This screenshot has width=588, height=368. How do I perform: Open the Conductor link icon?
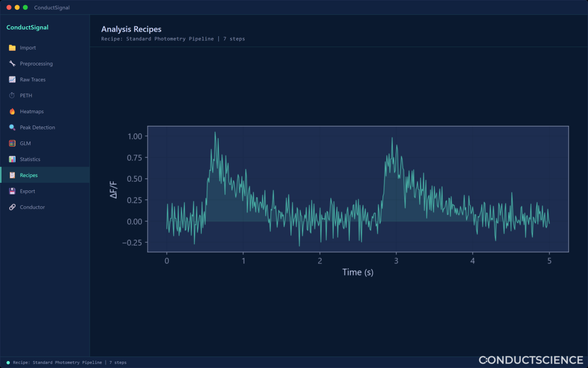click(12, 207)
